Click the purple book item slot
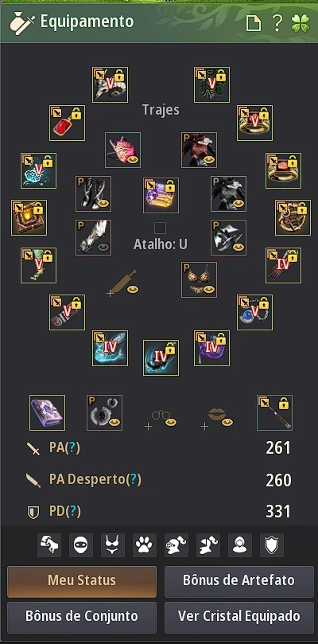Image resolution: width=318 pixels, height=644 pixels. tap(47, 413)
